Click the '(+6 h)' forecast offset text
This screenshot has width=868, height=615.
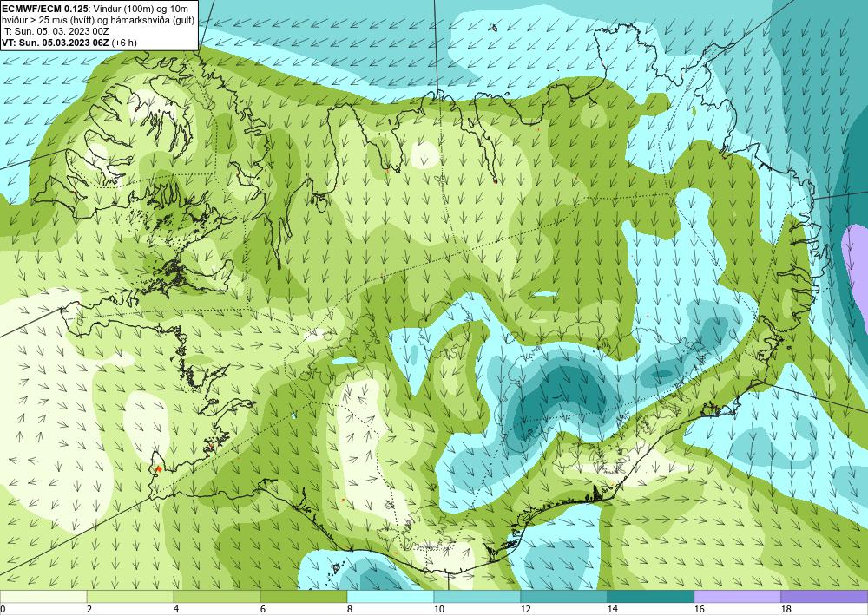[124, 43]
